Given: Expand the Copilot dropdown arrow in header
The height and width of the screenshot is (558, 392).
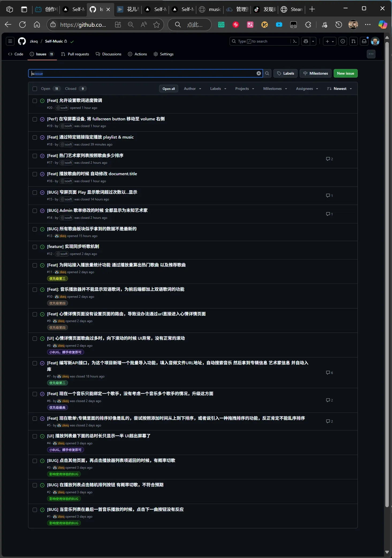Looking at the screenshot, I should point(313,41).
